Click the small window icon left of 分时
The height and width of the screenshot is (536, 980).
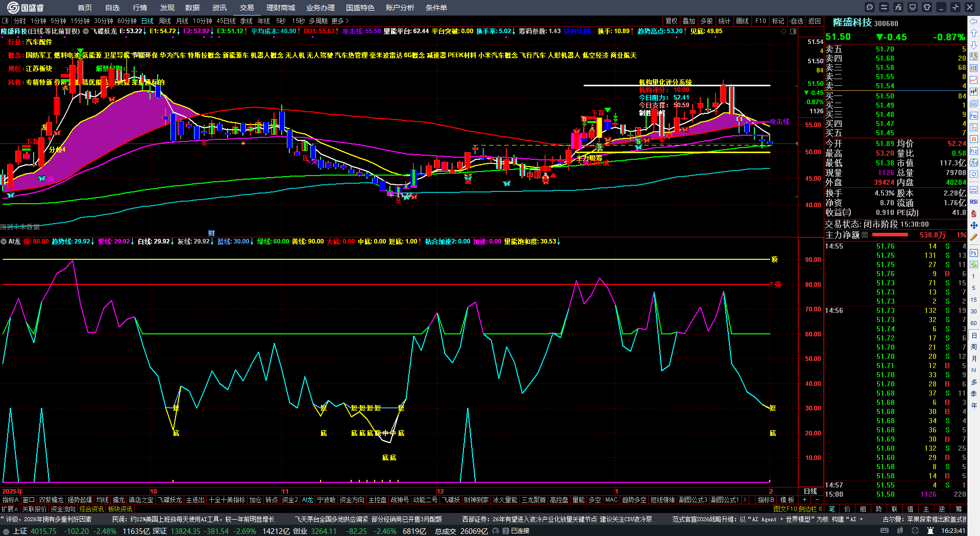coord(5,21)
